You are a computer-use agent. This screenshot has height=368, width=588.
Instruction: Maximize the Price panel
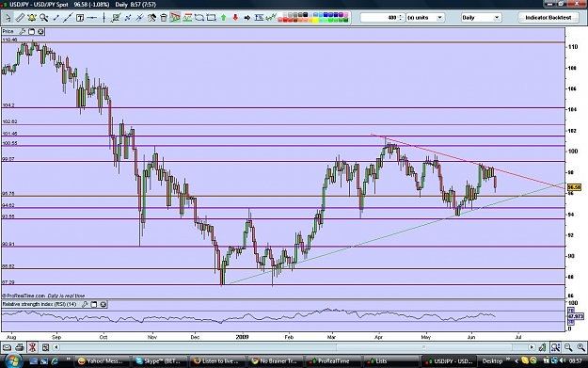[x=32, y=31]
